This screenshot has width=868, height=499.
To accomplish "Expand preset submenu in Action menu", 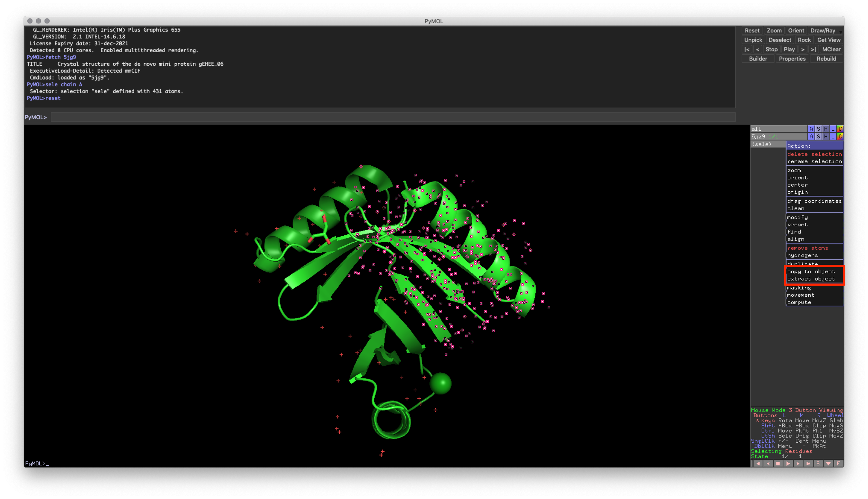I will (814, 224).
